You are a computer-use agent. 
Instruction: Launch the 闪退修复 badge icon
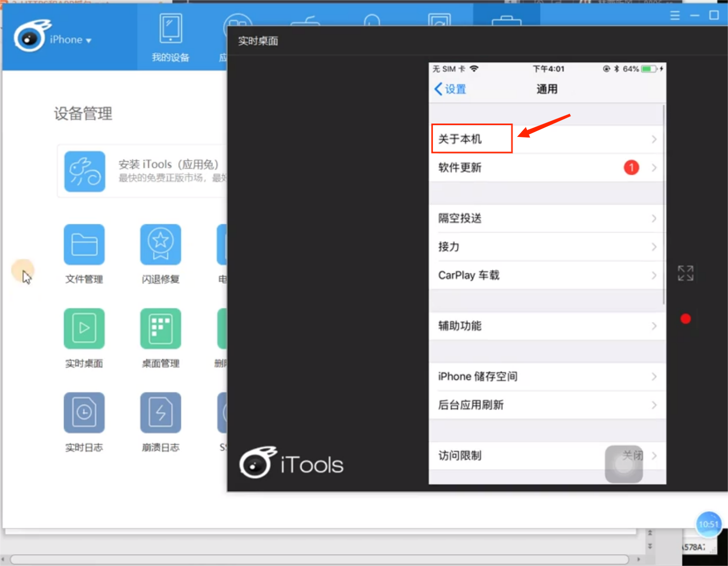pos(161,244)
